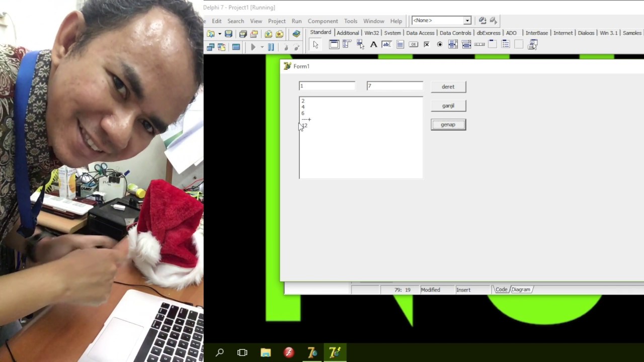
Task: Click the Step Over debug icon
Action: (x=296, y=47)
